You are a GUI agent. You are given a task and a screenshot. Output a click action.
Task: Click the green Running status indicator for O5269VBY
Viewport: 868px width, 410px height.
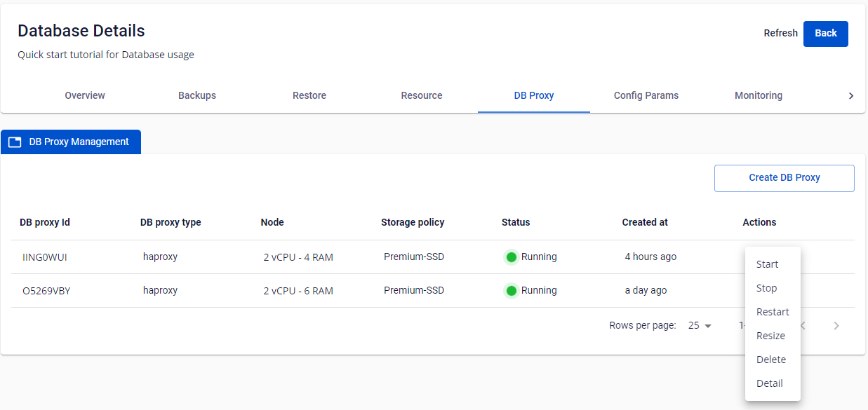512,291
